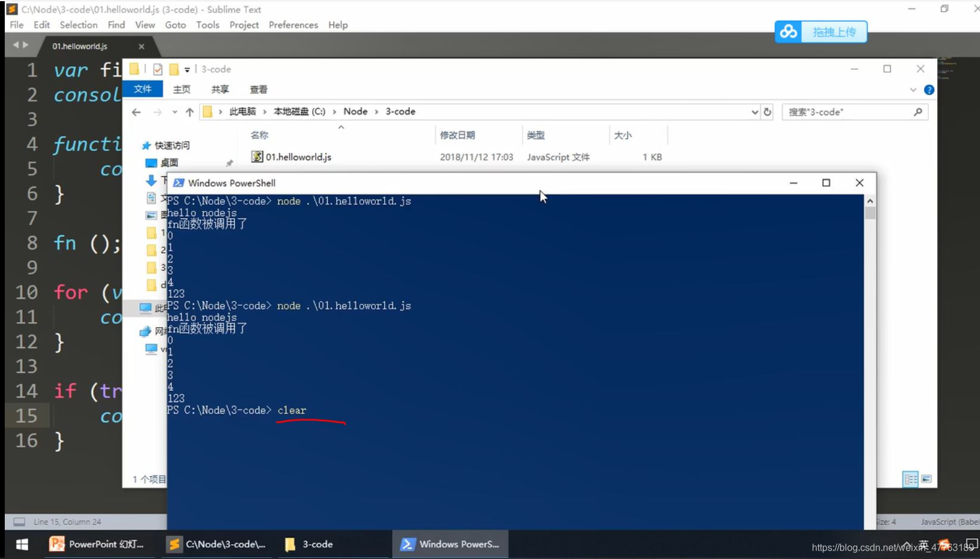Click the tab navigation forward arrow in Sublime

click(x=25, y=45)
